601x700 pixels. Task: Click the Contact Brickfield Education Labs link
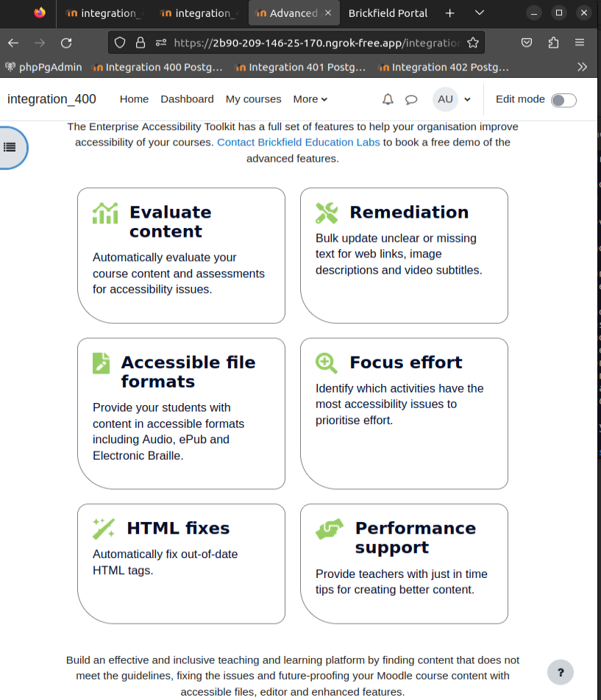click(298, 143)
